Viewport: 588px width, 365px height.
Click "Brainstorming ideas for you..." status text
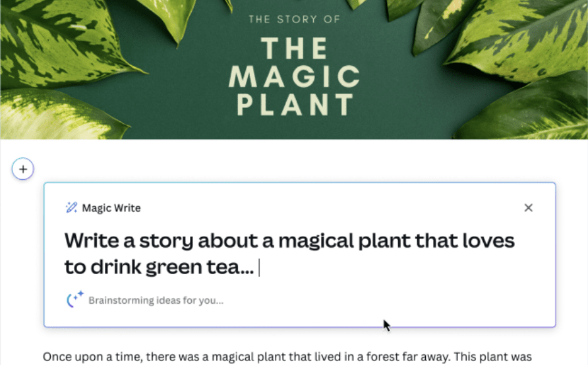(156, 300)
